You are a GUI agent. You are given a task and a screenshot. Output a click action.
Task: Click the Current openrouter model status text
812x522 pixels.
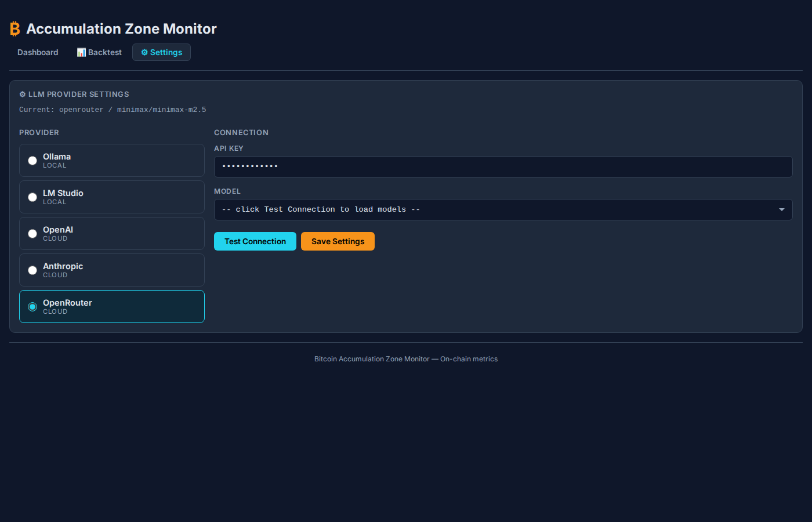(x=113, y=110)
